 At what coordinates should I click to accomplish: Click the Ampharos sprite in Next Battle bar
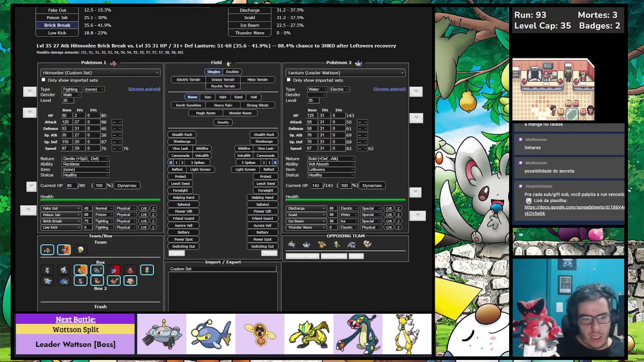407,334
